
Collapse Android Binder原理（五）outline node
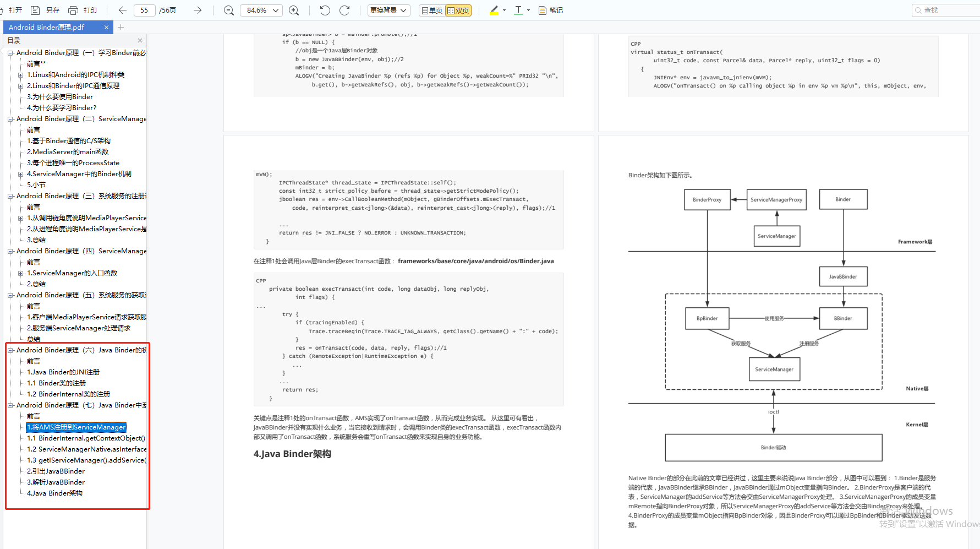(x=10, y=295)
